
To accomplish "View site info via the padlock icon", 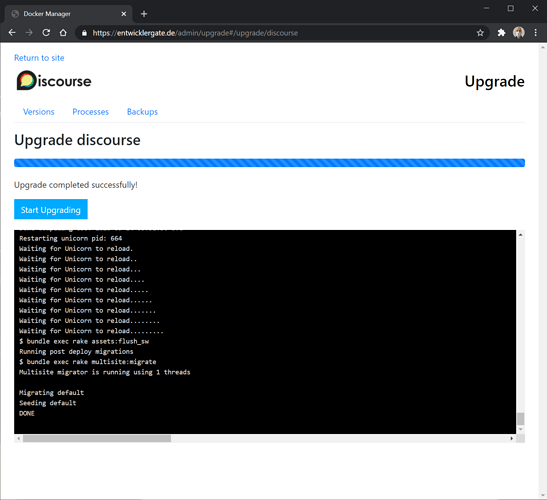I will [84, 33].
